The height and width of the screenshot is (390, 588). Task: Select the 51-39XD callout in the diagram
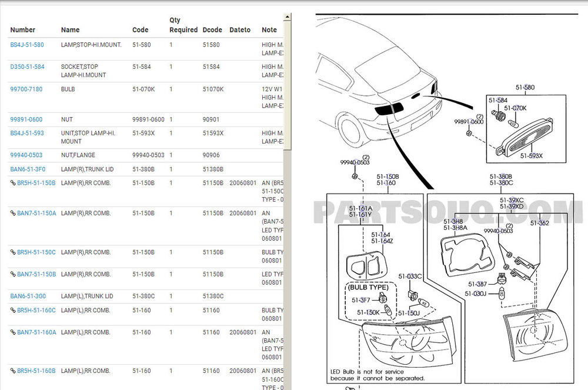point(512,206)
